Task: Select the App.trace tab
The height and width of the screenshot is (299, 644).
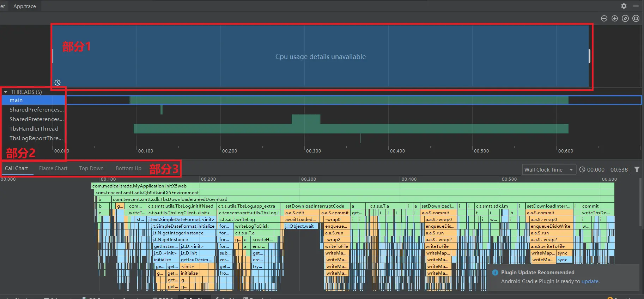Action: tap(25, 6)
